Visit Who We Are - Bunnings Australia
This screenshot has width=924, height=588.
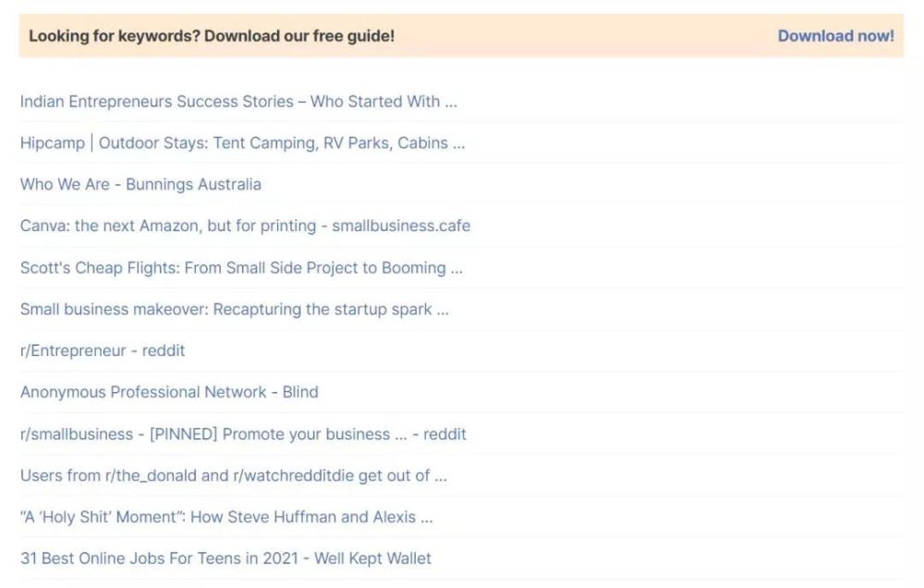pyautogui.click(x=140, y=184)
